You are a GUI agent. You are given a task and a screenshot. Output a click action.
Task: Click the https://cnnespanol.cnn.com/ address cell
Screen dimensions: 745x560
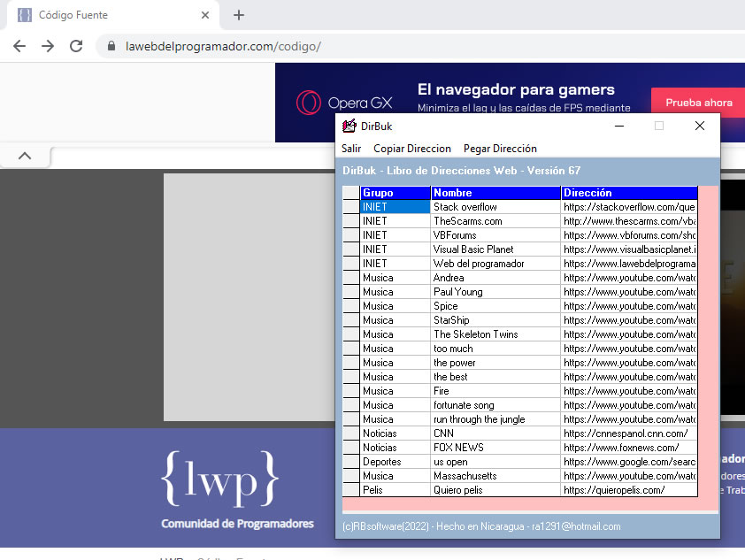630,433
